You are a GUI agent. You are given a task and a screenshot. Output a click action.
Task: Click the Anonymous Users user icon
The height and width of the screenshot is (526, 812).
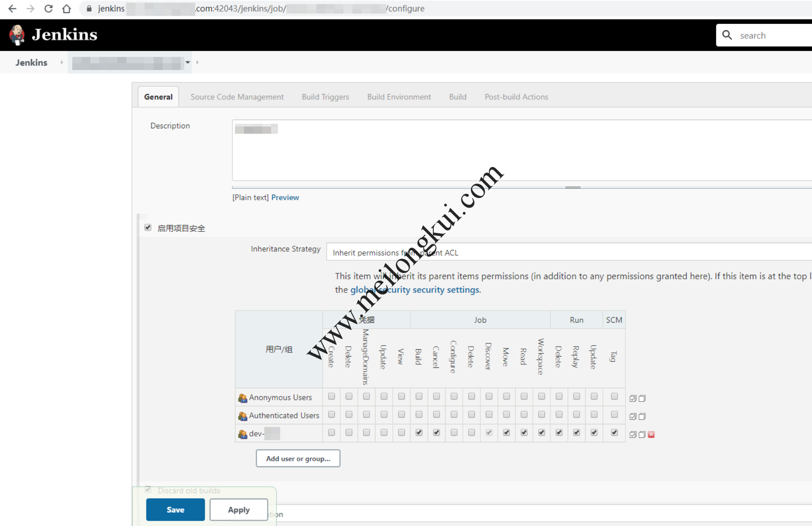[x=243, y=398]
